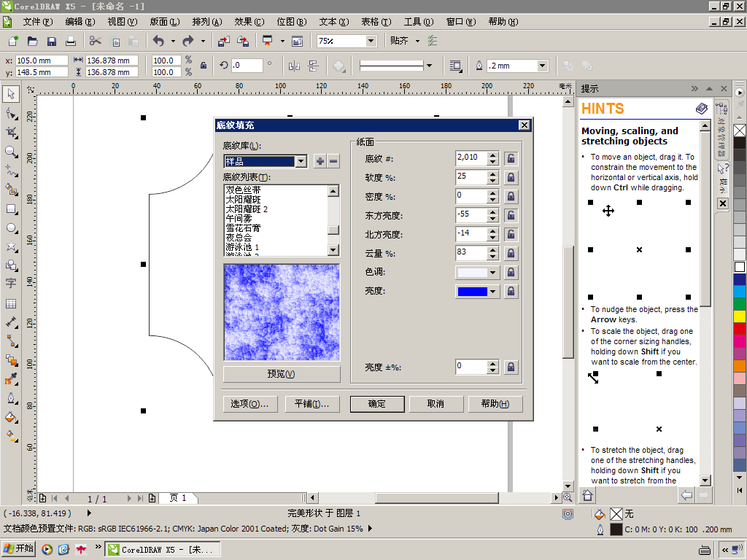Click the 帮助(H) button in dialog
Screen dimensions: 747x560
point(495,404)
